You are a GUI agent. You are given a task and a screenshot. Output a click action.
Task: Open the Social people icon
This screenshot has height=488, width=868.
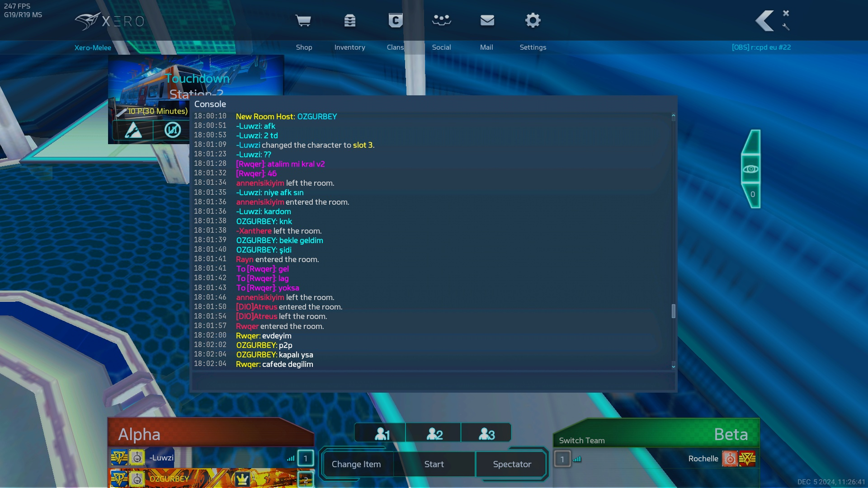point(441,21)
